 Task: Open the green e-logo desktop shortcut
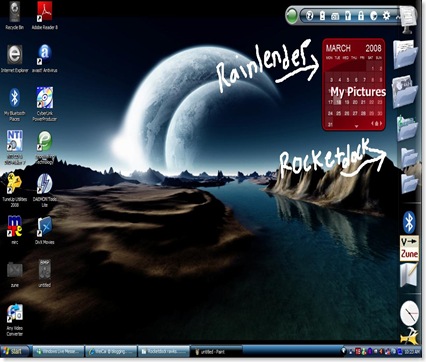45,147
